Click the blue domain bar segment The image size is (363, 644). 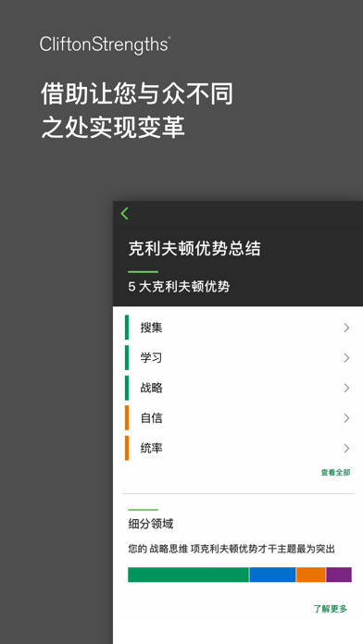[272, 575]
